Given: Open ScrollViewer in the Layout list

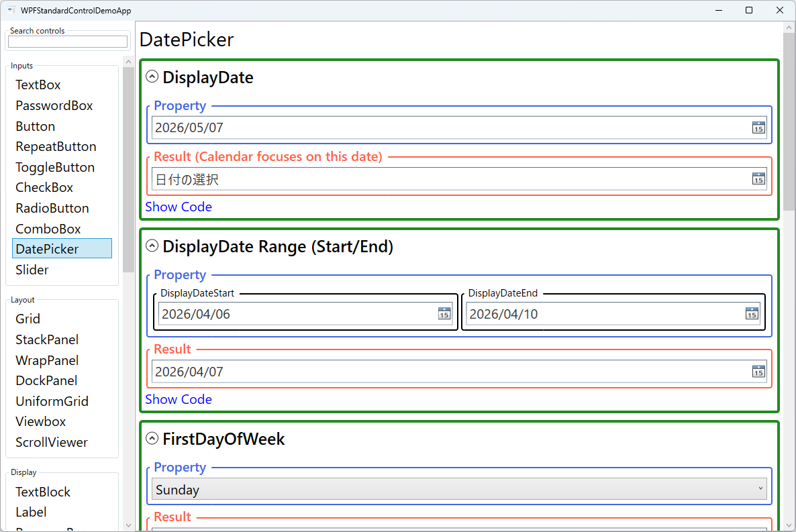Looking at the screenshot, I should (x=62, y=442).
